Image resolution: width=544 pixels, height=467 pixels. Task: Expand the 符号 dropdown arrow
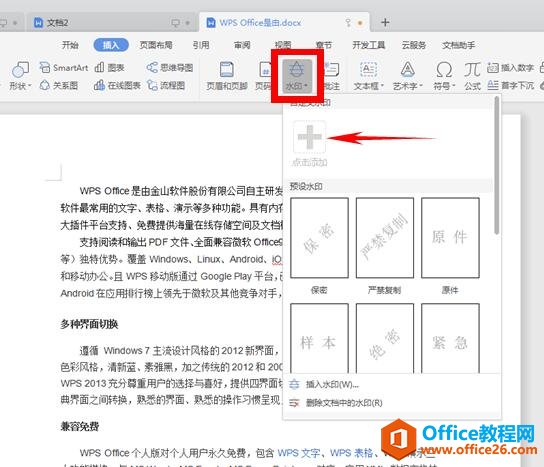453,86
